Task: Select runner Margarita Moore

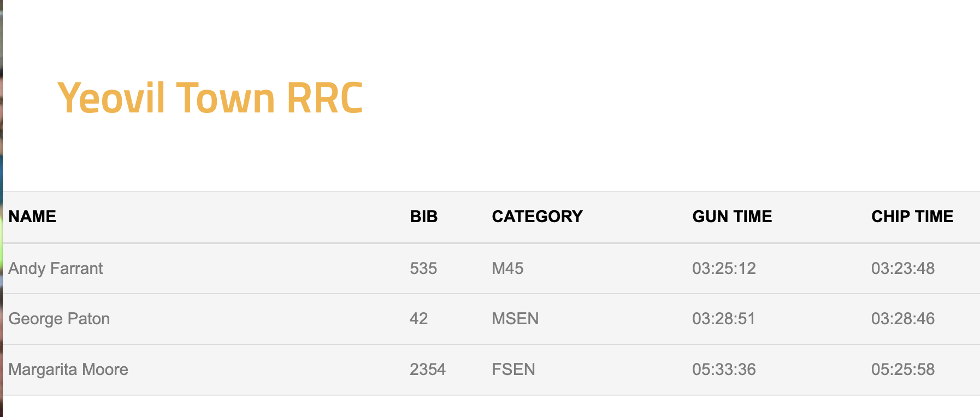Action: point(68,370)
